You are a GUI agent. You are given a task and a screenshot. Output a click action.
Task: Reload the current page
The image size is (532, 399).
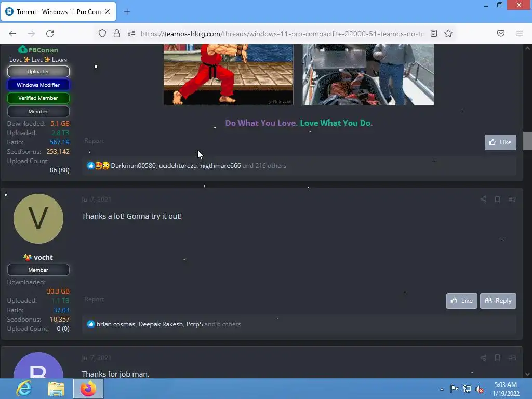click(x=50, y=34)
